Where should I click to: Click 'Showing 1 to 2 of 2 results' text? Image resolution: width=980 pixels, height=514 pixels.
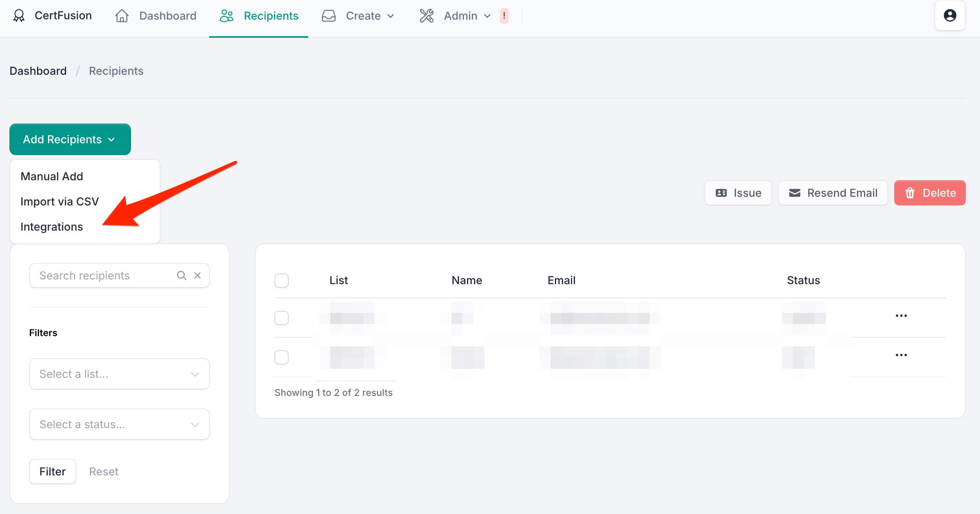click(333, 392)
